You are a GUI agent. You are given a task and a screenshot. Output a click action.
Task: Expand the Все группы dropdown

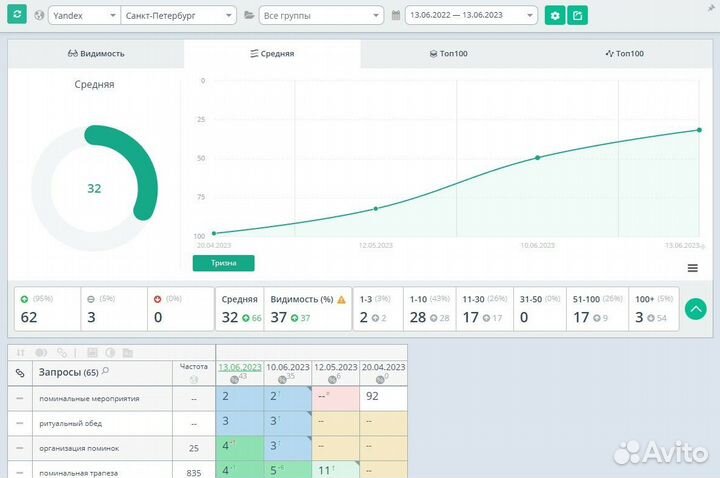coord(320,16)
